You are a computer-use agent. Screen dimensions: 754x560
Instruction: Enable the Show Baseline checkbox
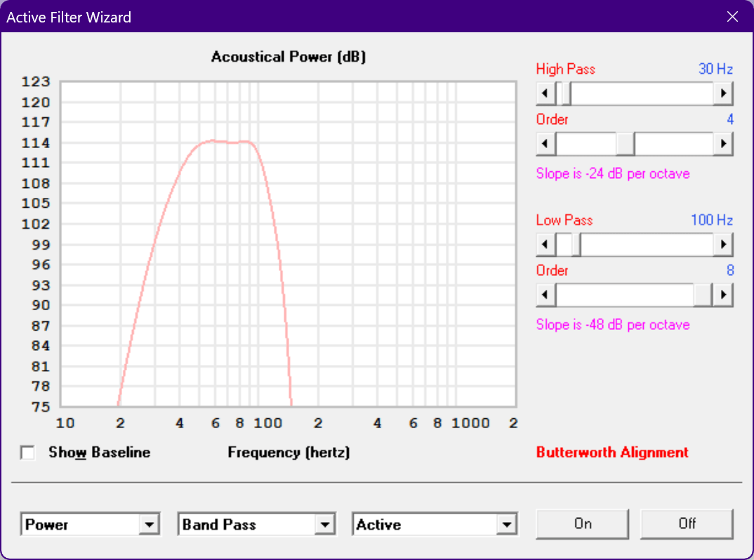pos(27,453)
